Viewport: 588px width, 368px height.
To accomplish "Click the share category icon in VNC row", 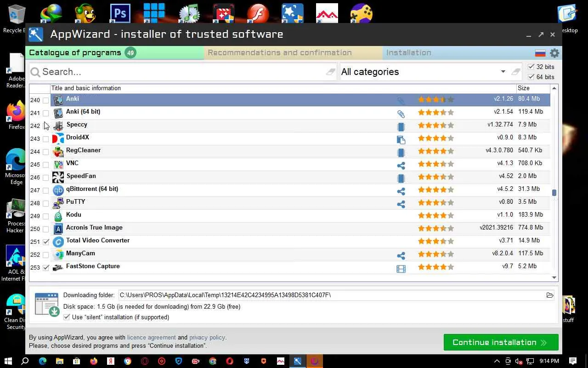I will (401, 165).
